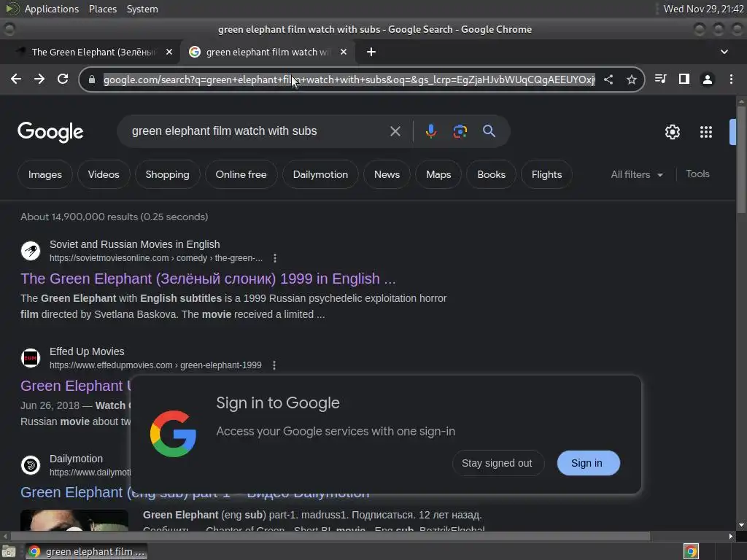
Task: Click the padlock site info icon
Action: click(92, 79)
